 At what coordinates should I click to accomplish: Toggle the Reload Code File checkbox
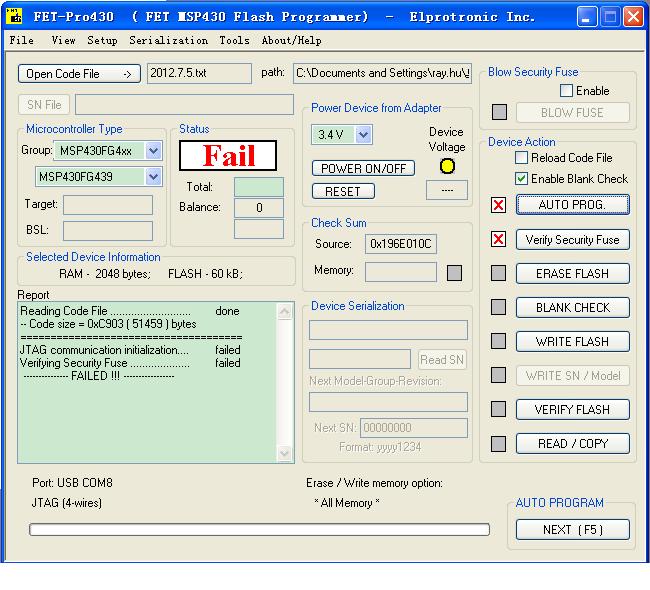point(521,158)
